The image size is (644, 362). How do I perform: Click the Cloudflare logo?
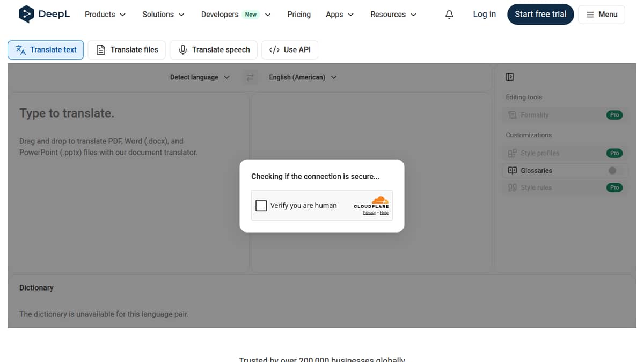click(x=371, y=202)
